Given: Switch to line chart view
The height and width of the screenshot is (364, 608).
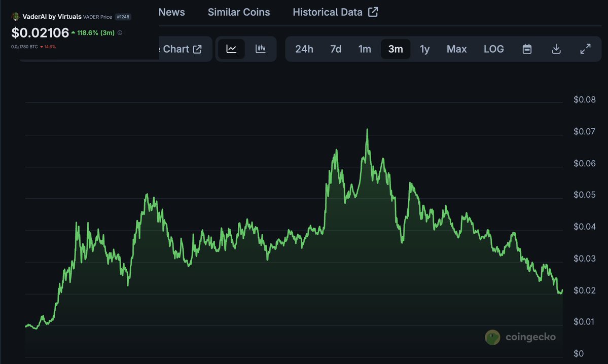Looking at the screenshot, I should [x=232, y=49].
